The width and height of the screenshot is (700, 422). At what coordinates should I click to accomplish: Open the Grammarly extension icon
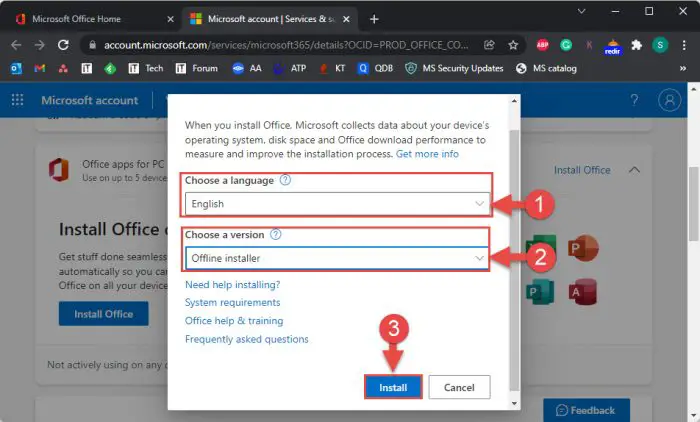(565, 45)
